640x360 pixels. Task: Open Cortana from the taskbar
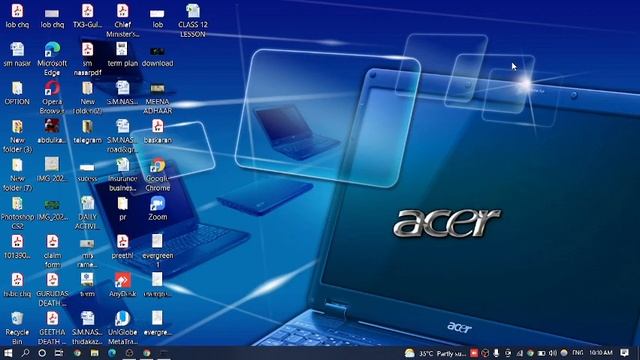click(x=42, y=353)
